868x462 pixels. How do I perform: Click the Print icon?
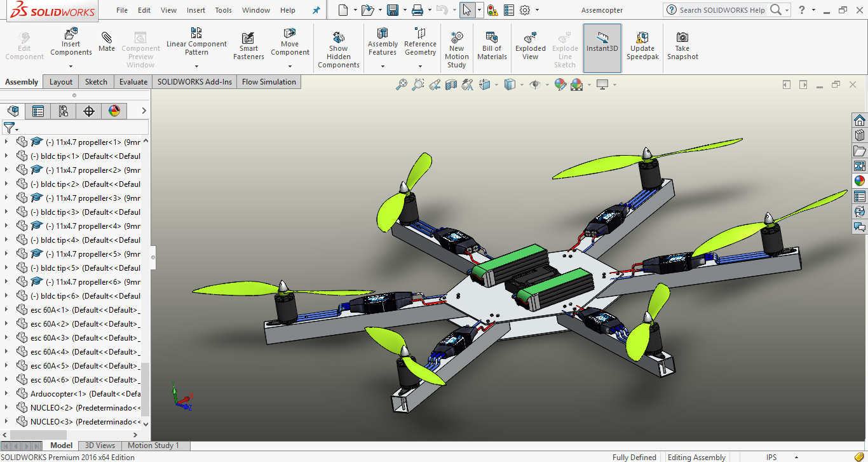pyautogui.click(x=417, y=10)
